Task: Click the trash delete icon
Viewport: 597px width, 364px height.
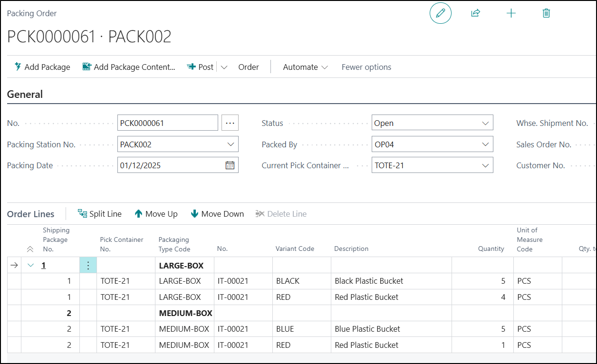Action: tap(546, 13)
